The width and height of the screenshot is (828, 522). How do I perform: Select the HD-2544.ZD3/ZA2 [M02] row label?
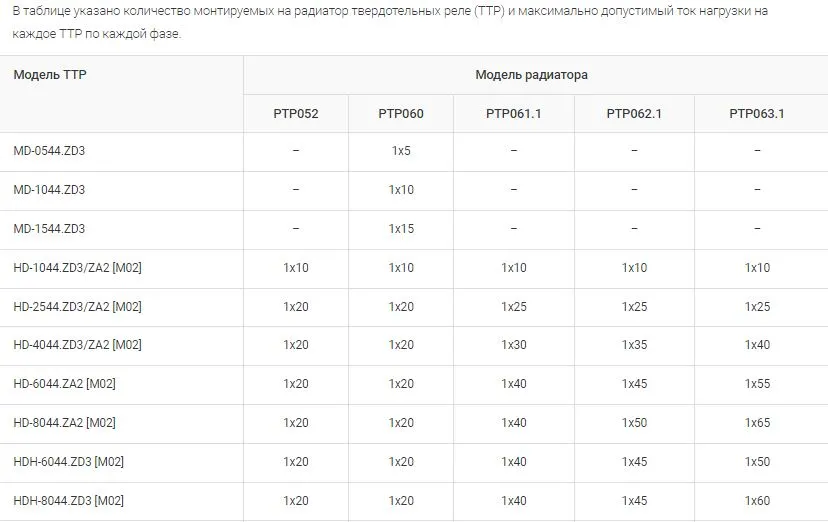click(x=77, y=307)
